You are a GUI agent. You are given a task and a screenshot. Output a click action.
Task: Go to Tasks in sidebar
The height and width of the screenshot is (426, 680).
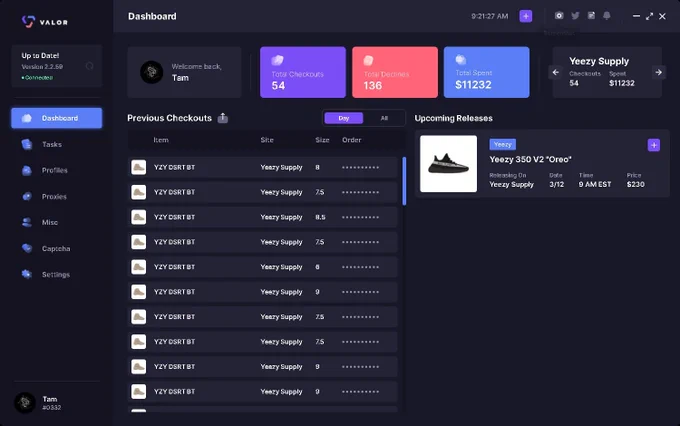52,144
